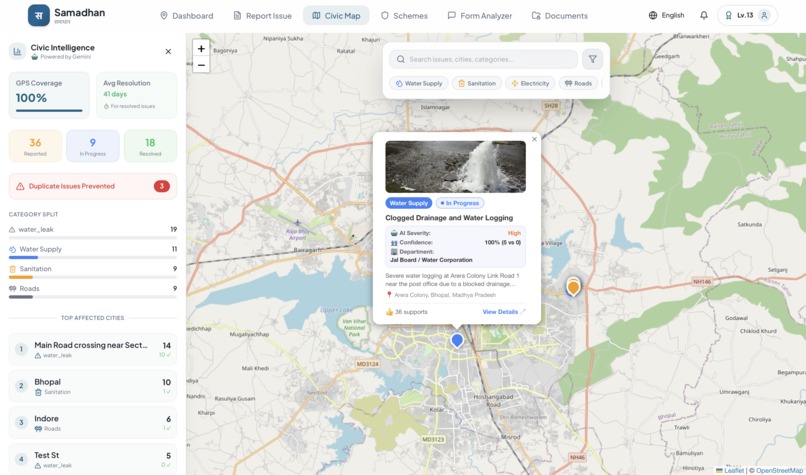
Task: Open the Documents tab
Action: [x=560, y=16]
